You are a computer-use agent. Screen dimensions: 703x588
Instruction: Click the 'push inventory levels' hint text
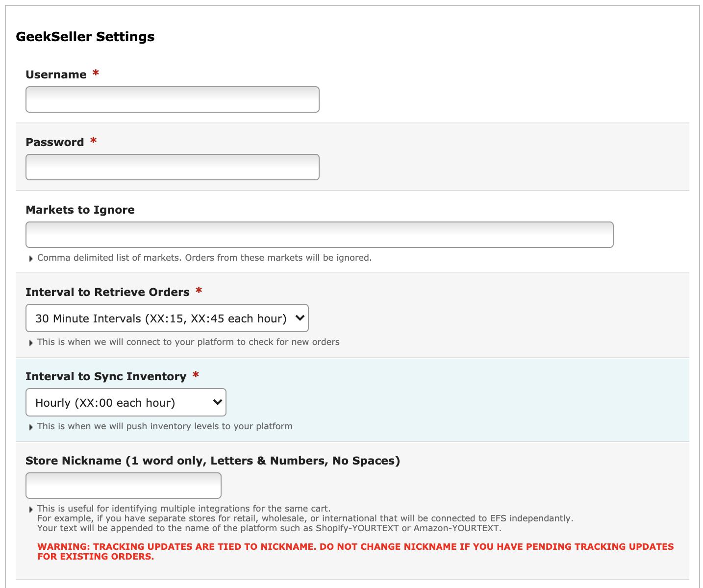point(165,426)
